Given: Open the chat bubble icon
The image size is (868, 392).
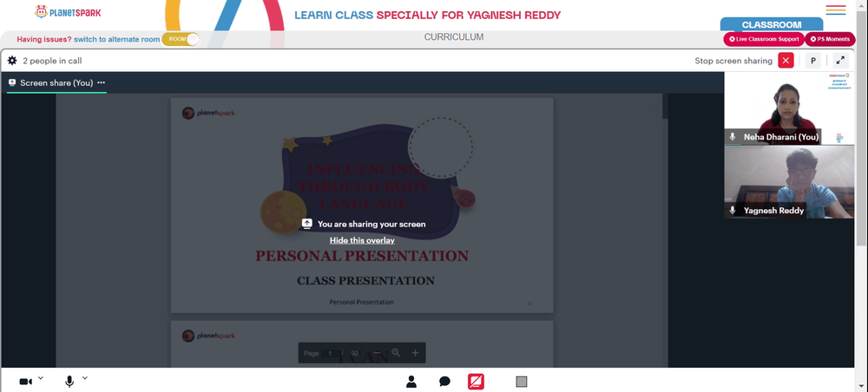Looking at the screenshot, I should click(444, 382).
